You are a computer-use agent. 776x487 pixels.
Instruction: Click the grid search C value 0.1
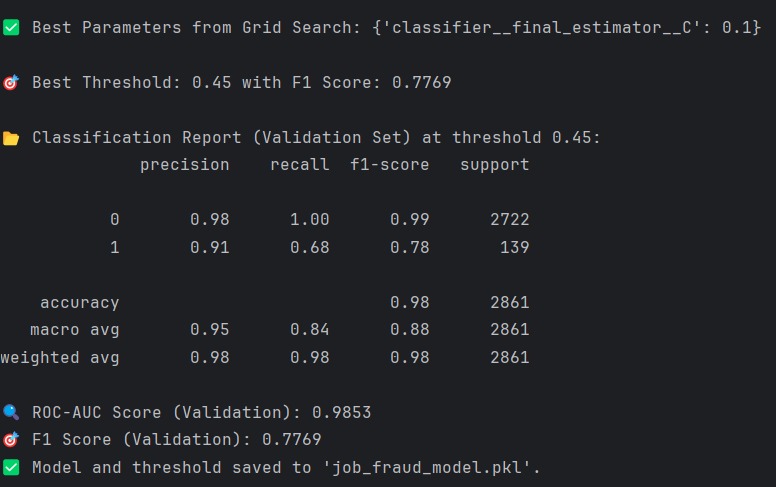(x=736, y=27)
